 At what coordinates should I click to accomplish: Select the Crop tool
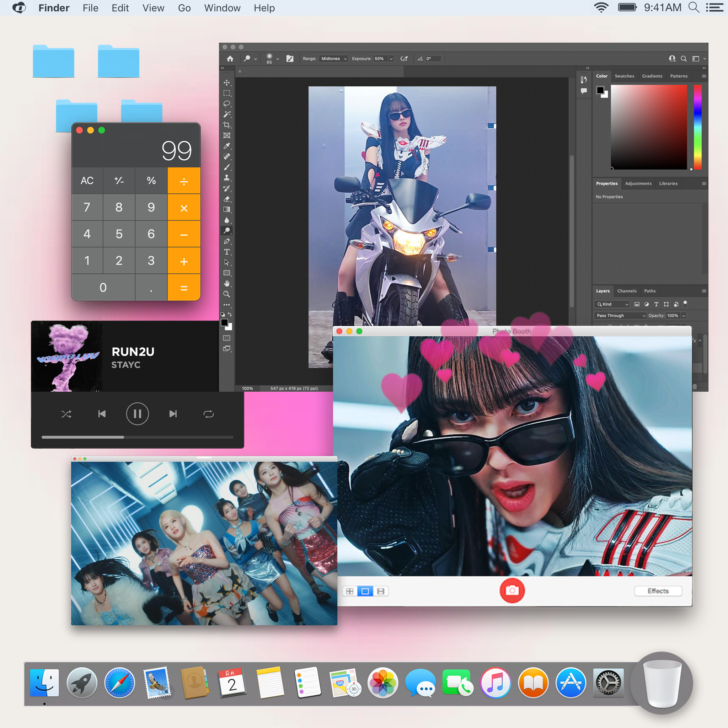point(226,125)
